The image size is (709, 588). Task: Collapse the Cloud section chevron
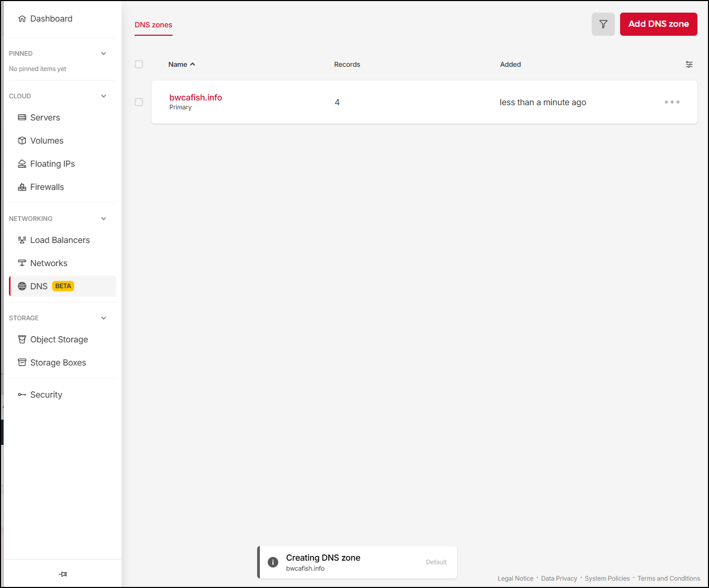point(104,96)
